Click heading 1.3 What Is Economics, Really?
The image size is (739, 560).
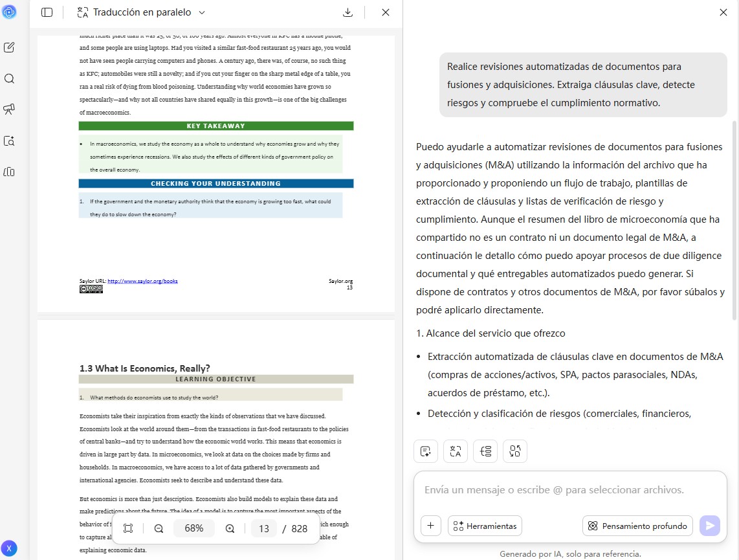tap(145, 368)
